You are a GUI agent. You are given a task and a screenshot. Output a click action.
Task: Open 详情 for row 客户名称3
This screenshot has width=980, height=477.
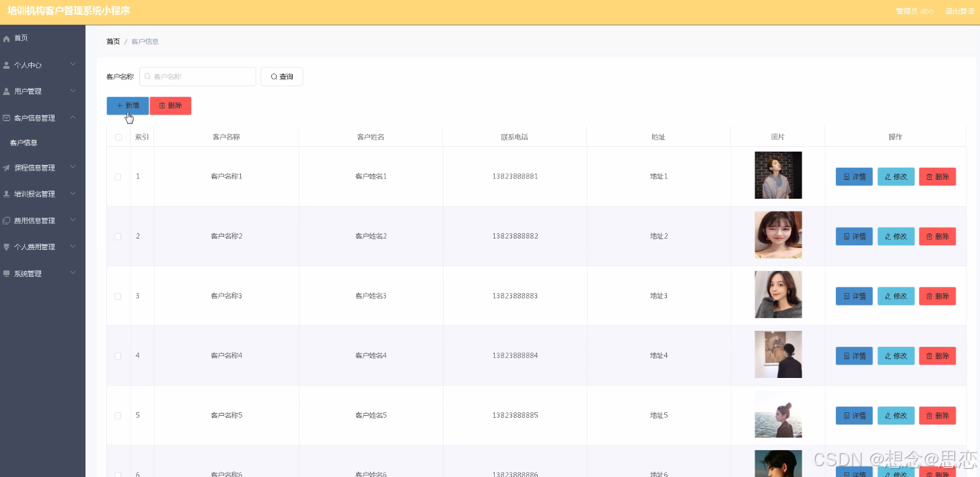coord(854,296)
